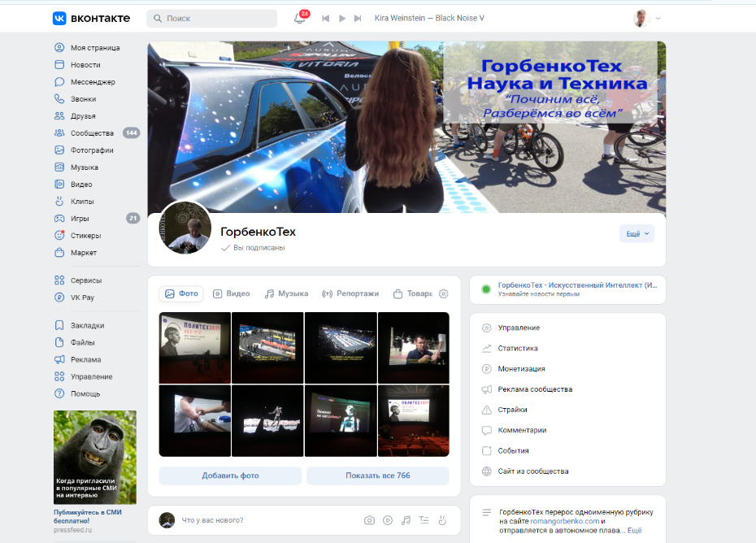Open the media tabs settings gear

point(443,294)
